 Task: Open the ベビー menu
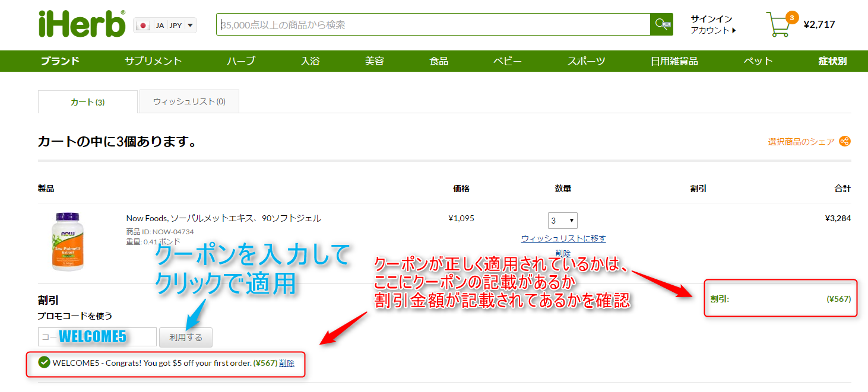(x=508, y=61)
